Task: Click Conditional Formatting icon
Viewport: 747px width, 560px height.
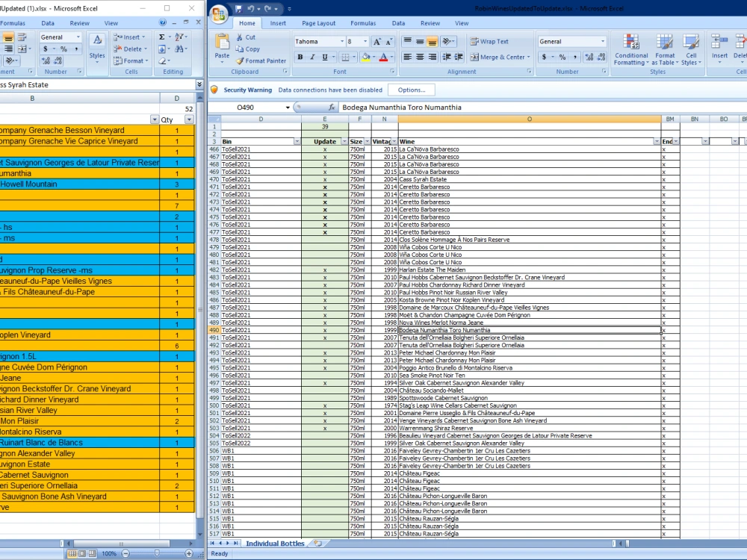Action: click(630, 43)
